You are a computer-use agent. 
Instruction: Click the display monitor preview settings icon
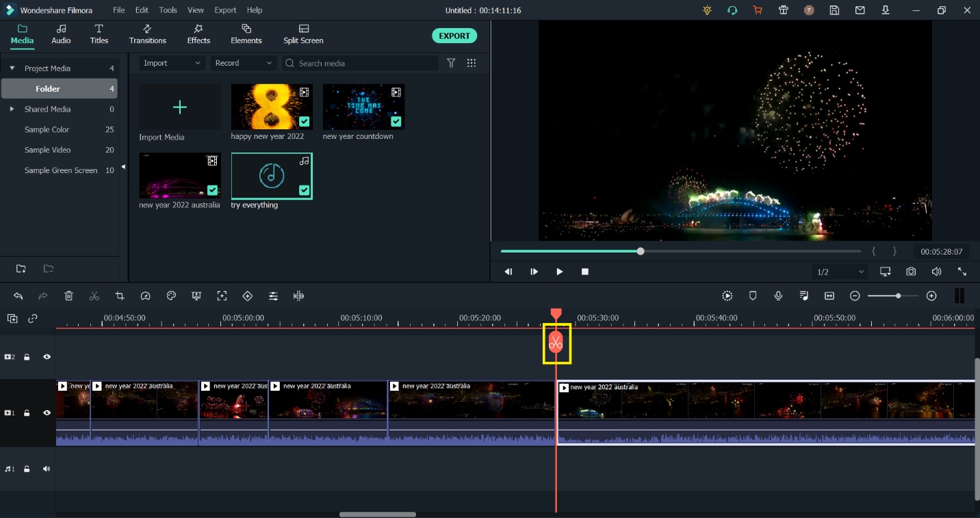[886, 272]
